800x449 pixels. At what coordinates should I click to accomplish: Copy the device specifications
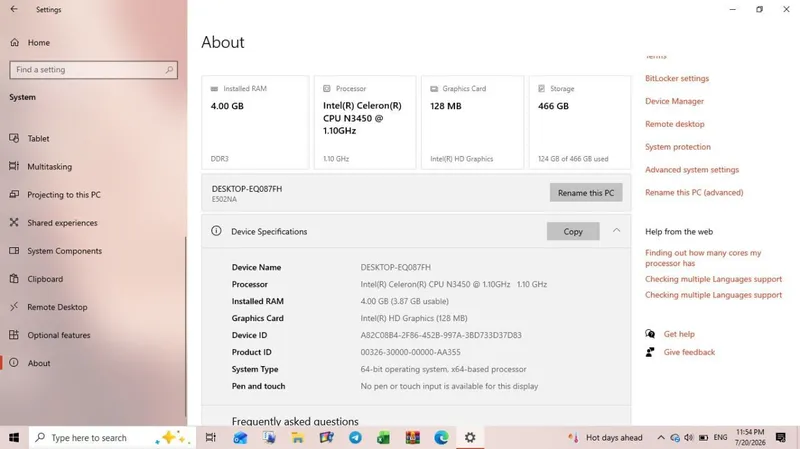tap(573, 231)
